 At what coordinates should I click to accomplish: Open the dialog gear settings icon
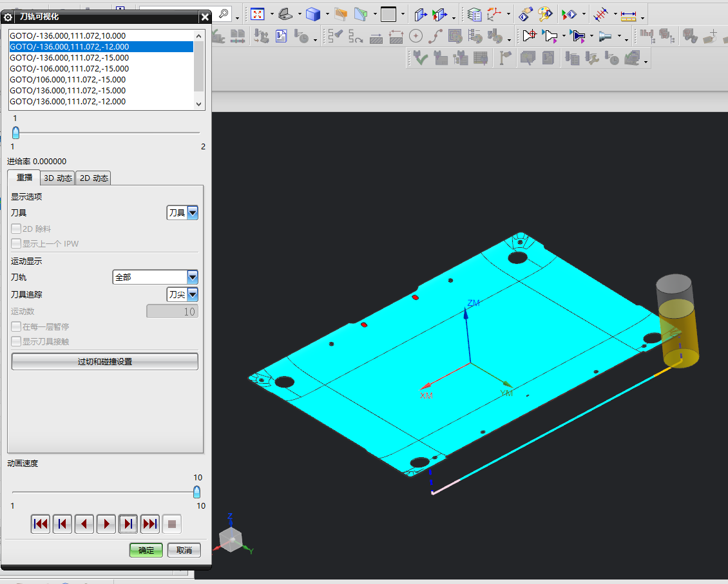click(x=8, y=17)
